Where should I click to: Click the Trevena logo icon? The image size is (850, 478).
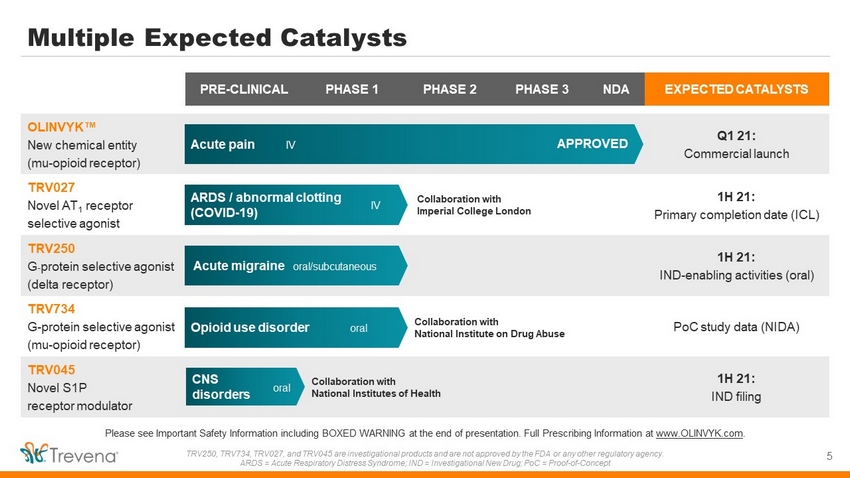(x=34, y=453)
